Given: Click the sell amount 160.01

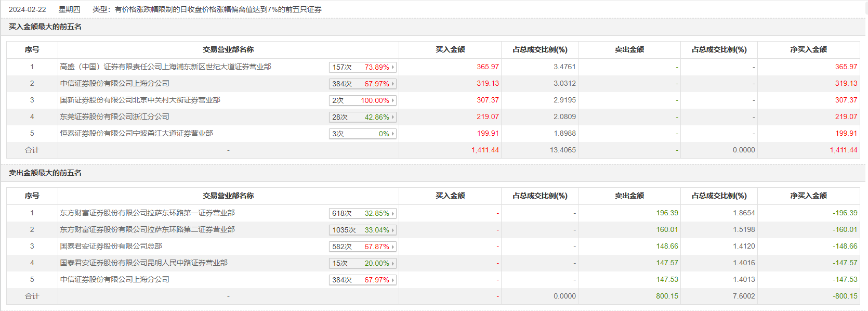Looking at the screenshot, I should [x=667, y=229].
